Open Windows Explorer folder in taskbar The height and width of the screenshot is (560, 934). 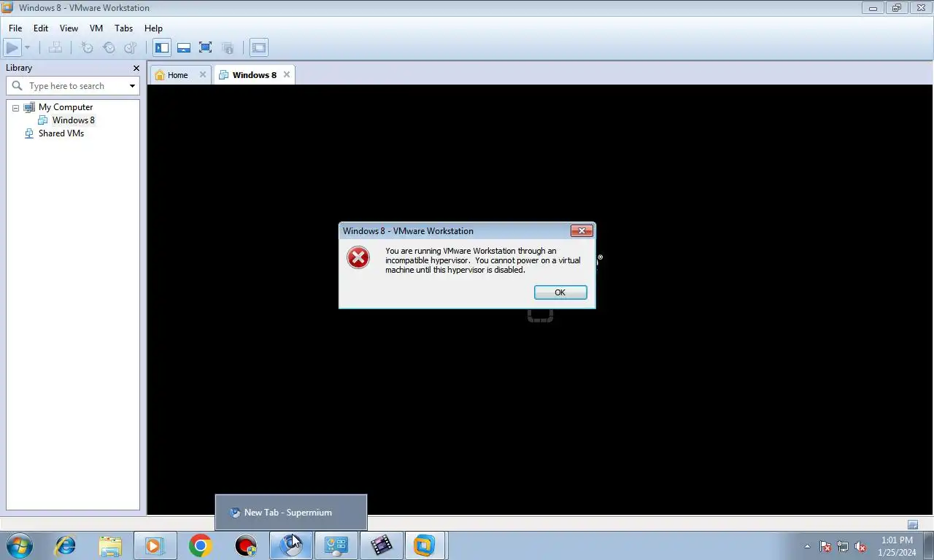tap(110, 545)
